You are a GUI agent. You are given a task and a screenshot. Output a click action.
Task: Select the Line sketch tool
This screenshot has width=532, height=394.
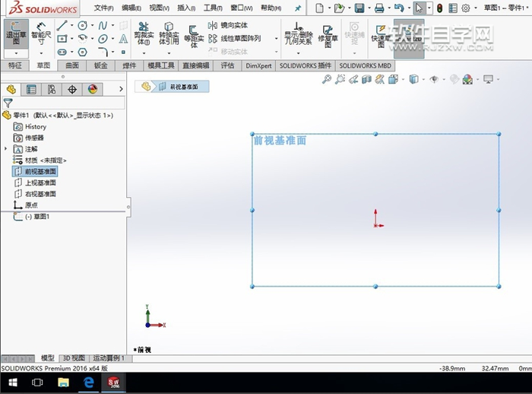62,25
